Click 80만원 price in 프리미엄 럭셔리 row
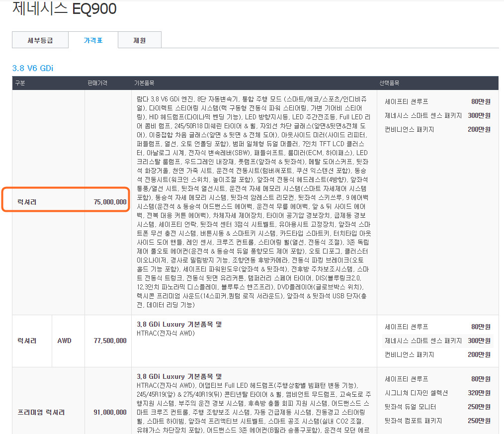This screenshot has height=434, width=504. [481, 379]
